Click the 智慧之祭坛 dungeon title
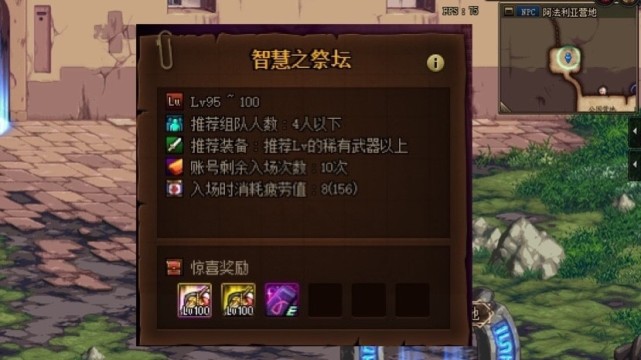The width and height of the screenshot is (641, 360). click(301, 60)
